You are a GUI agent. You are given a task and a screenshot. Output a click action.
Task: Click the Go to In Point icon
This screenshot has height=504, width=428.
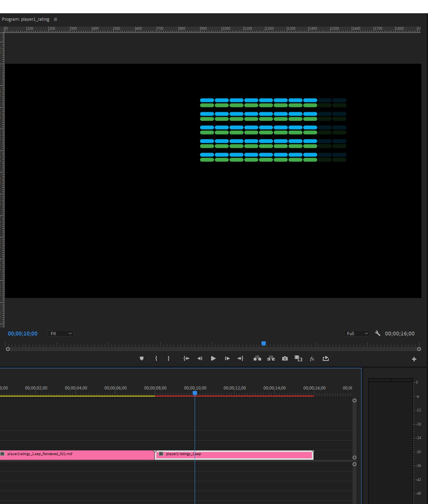coord(186,358)
